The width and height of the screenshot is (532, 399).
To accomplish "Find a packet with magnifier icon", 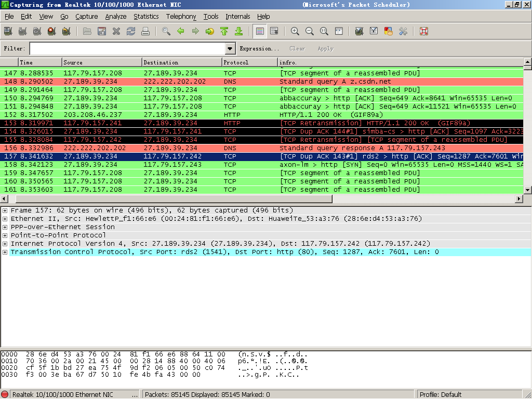I will point(166,31).
